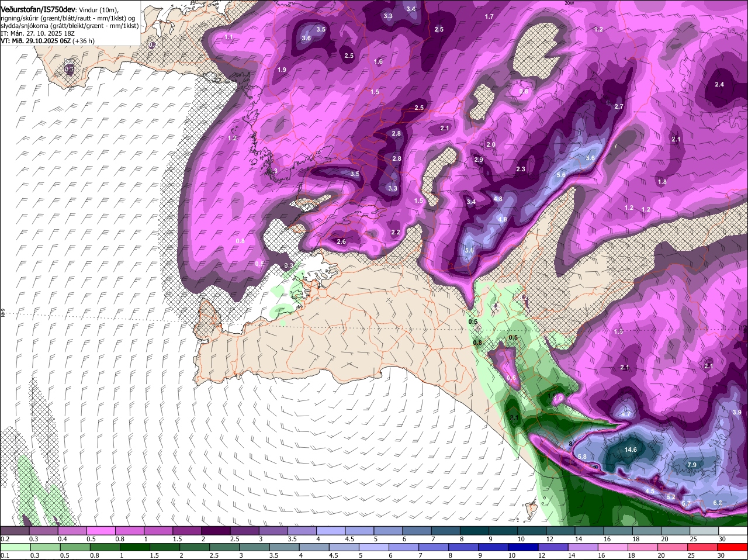
Task: Click the map value 8.3
Action: tap(288, 265)
